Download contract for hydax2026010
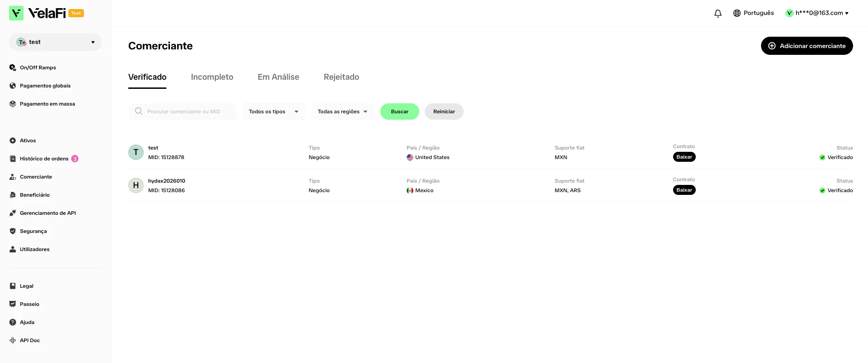This screenshot has height=363, width=868. coord(684,190)
